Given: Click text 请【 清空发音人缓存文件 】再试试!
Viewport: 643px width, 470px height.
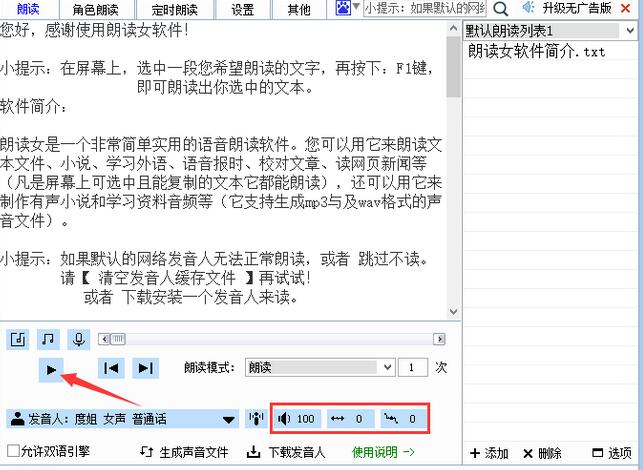Looking at the screenshot, I should (186, 278).
